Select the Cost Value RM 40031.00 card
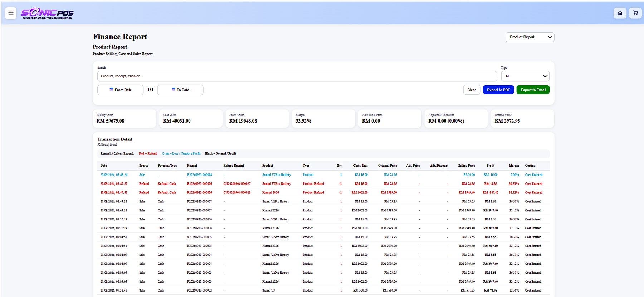 (191, 118)
